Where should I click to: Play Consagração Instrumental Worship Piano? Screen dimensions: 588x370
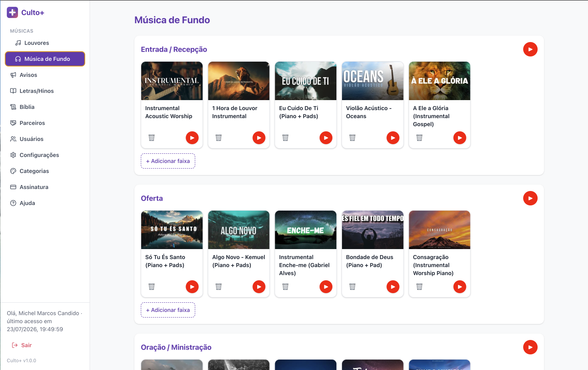pos(460,287)
